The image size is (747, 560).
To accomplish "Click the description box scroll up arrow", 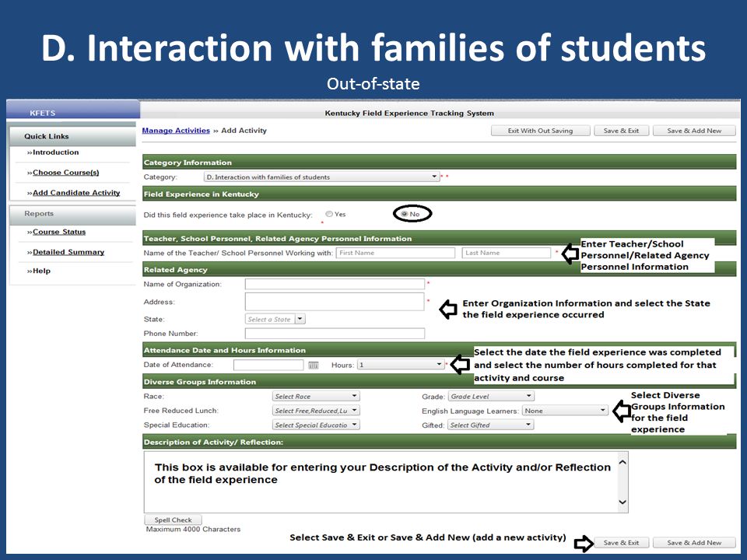I will [622, 462].
